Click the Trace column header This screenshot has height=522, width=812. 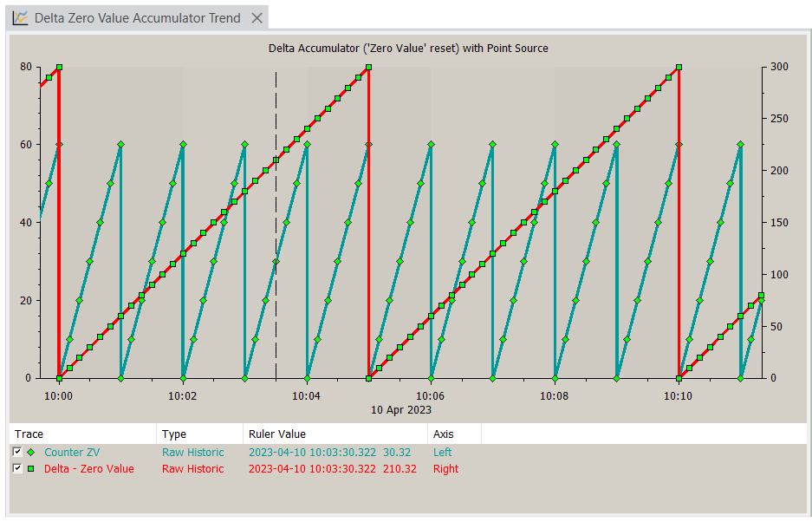(29, 434)
